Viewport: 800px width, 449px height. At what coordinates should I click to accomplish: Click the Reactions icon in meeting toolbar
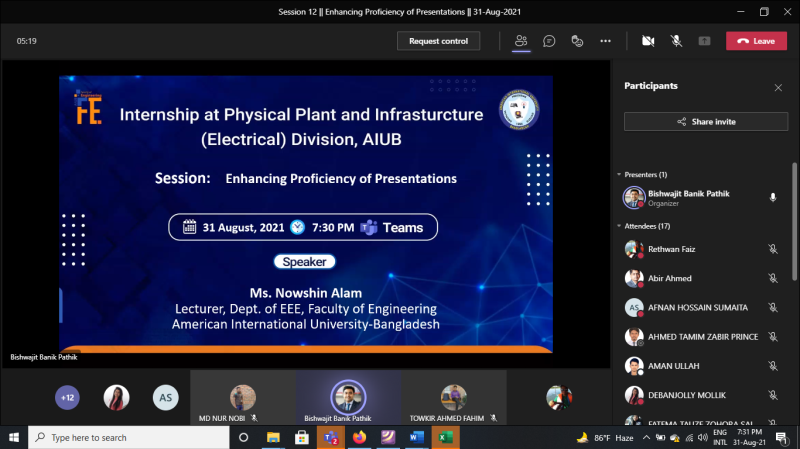[577, 41]
